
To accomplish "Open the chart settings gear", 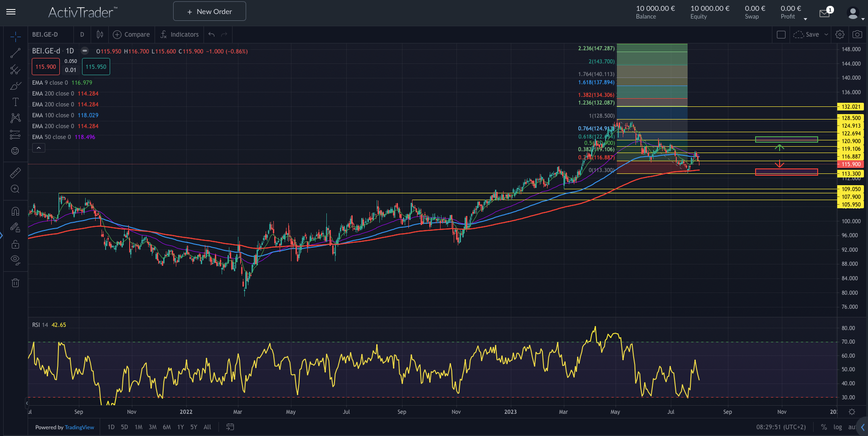I will 840,34.
